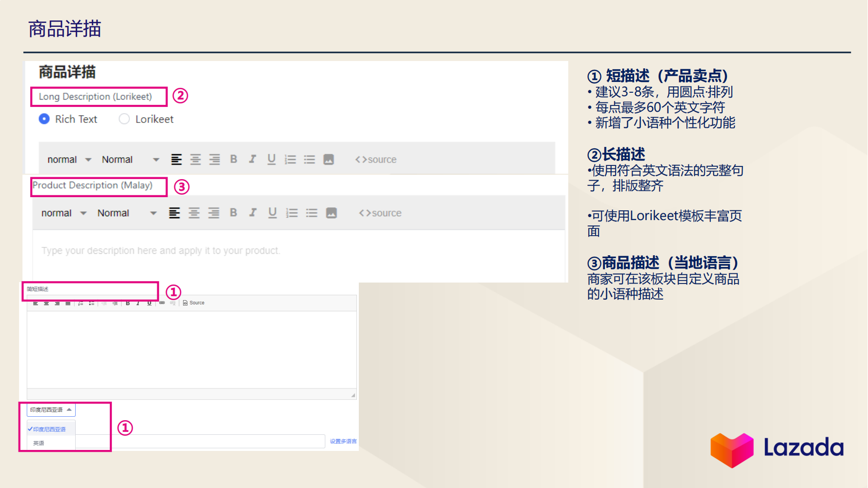Center align in Long Description toolbar

(195, 160)
